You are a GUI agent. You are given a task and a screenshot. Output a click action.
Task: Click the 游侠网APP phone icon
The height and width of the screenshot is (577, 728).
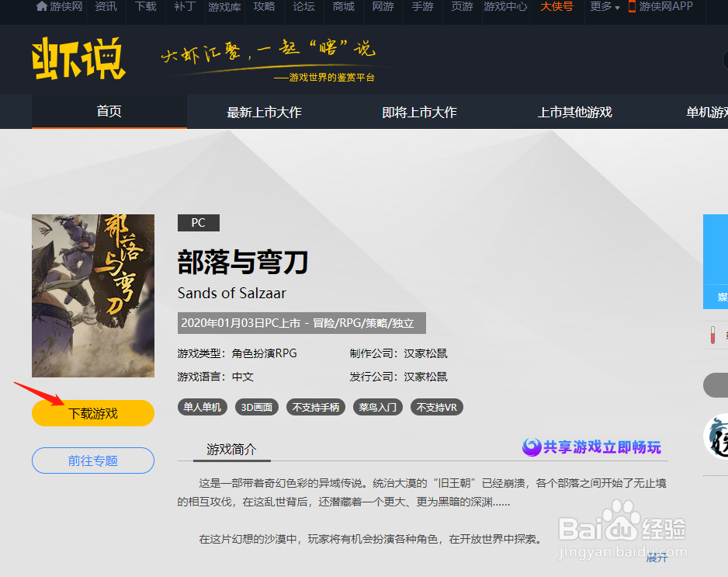pyautogui.click(x=632, y=6)
